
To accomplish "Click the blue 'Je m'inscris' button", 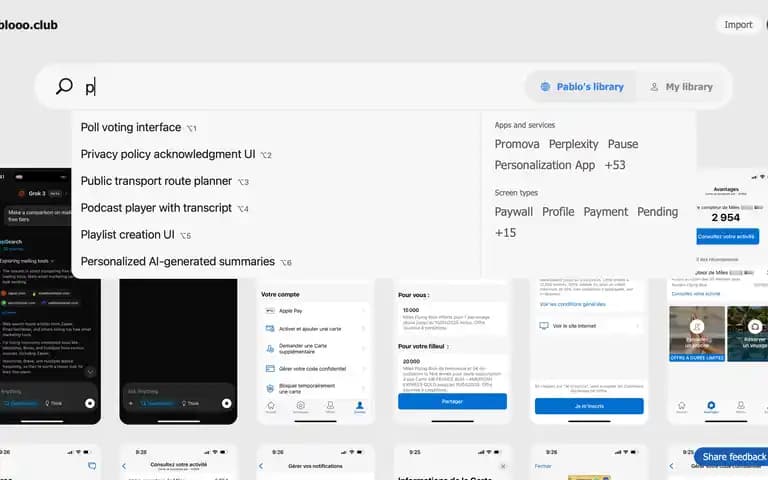I will (589, 406).
